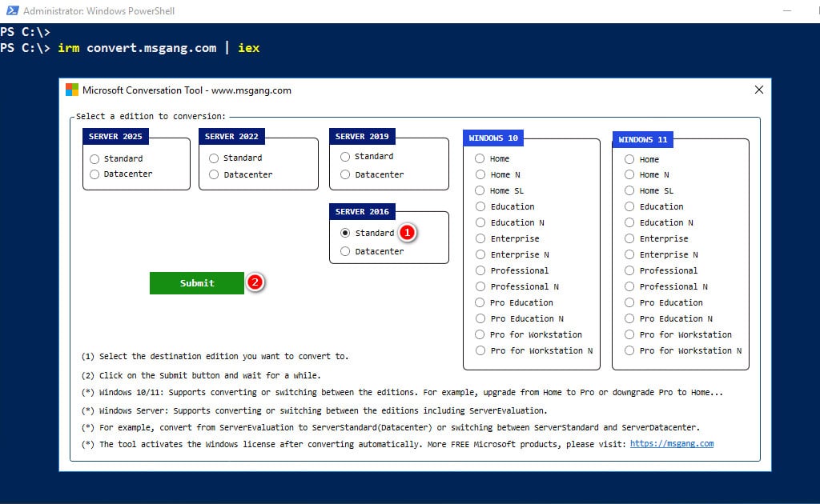Pick Windows 10 Pro for Workstation
Image resolution: width=820 pixels, height=504 pixels.
click(x=480, y=334)
